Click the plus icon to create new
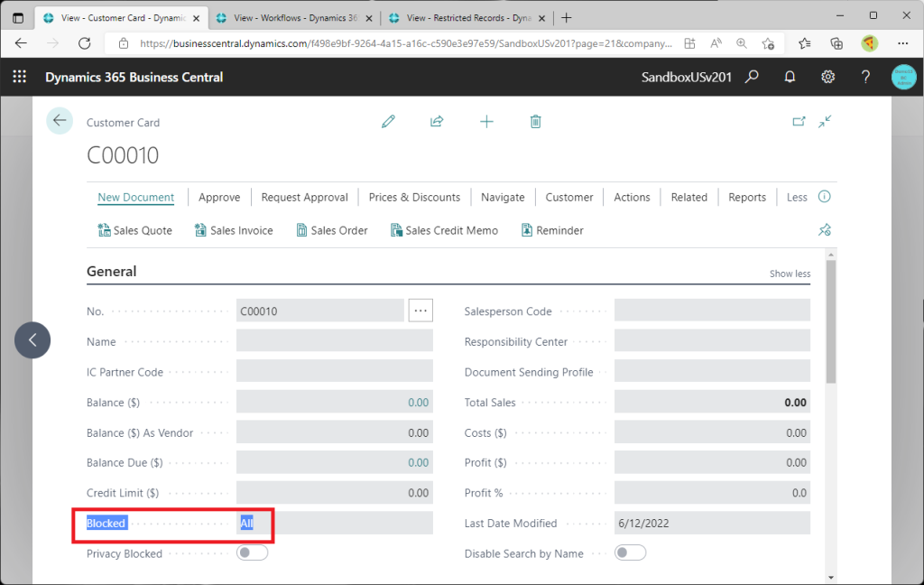The width and height of the screenshot is (924, 585). click(486, 122)
